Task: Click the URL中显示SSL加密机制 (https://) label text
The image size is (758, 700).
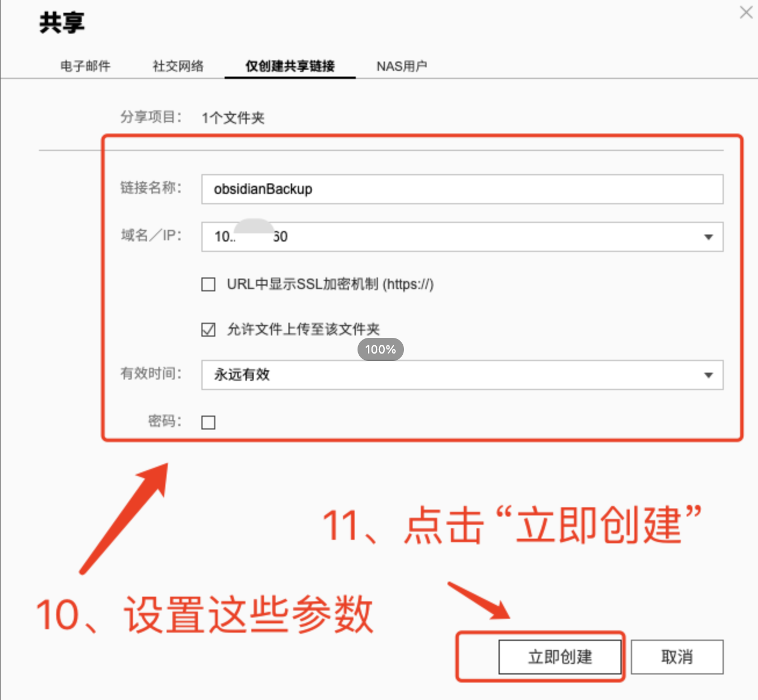Action: 330,284
